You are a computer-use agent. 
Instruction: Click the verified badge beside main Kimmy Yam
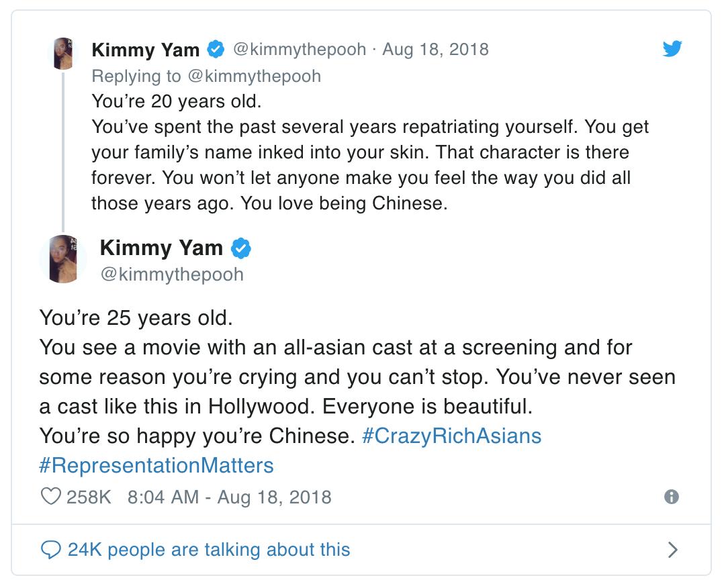pyautogui.click(x=241, y=248)
